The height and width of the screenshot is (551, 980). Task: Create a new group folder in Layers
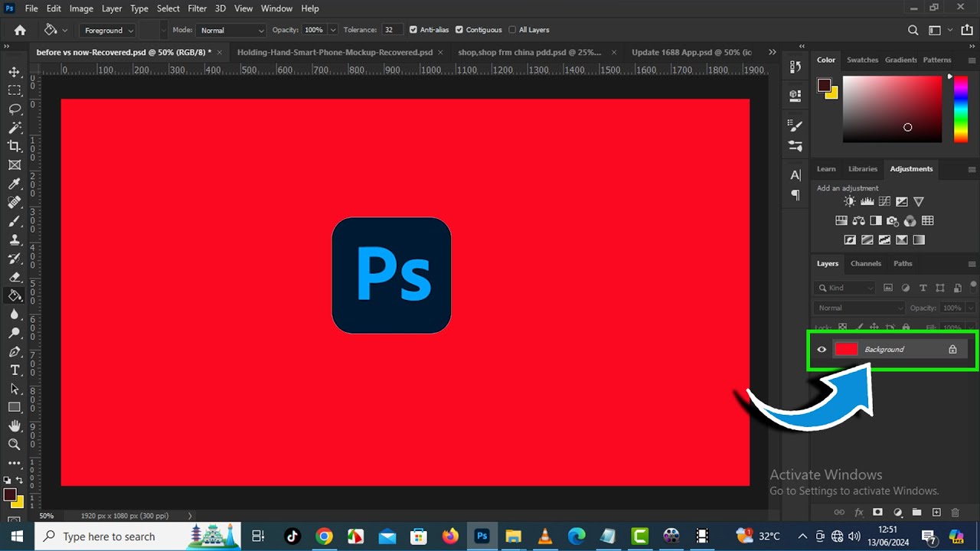pos(916,512)
